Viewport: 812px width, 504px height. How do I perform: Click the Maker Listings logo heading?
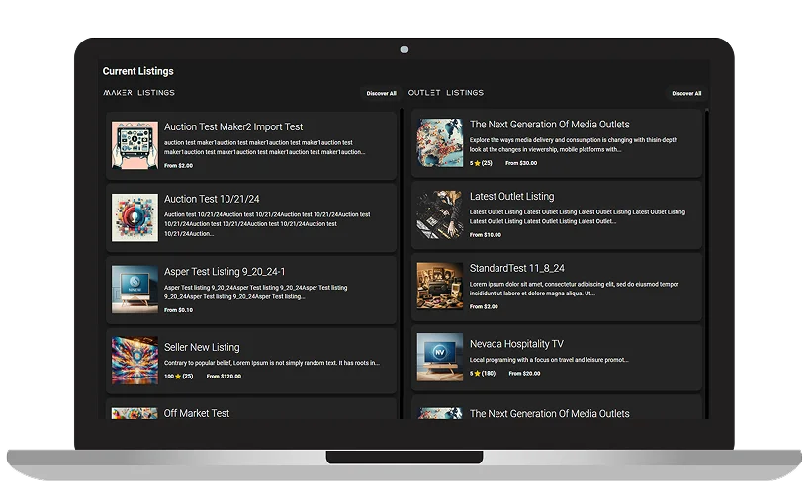pyautogui.click(x=139, y=93)
